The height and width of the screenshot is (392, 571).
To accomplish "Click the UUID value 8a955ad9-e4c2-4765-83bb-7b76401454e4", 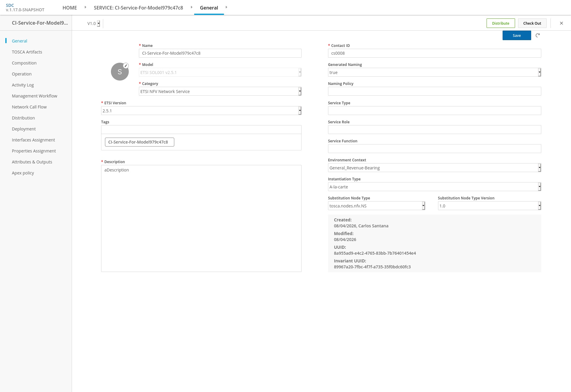I will coord(375,253).
